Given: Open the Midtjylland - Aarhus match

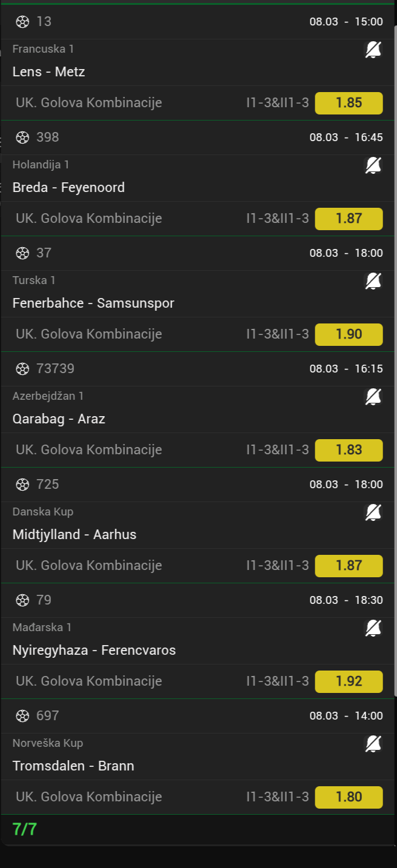Looking at the screenshot, I should point(75,535).
